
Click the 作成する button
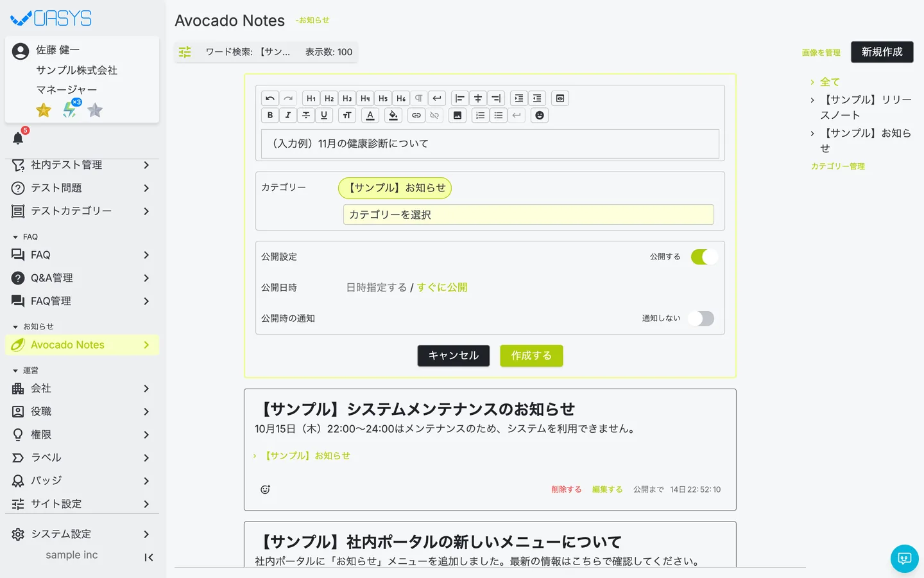coord(531,356)
